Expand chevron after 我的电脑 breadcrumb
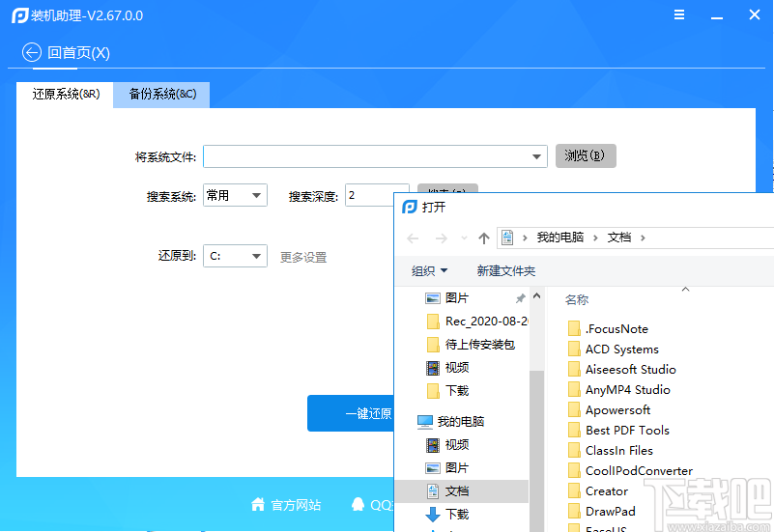 point(595,238)
